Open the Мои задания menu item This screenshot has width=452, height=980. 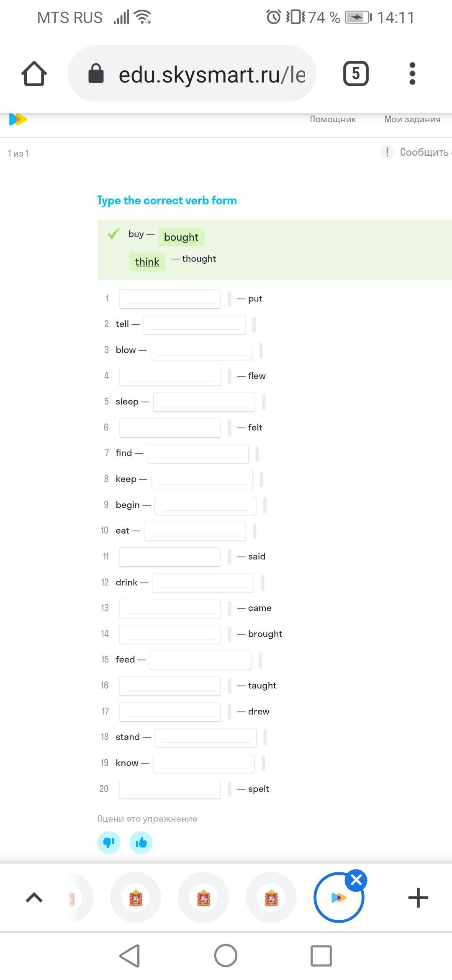click(412, 119)
